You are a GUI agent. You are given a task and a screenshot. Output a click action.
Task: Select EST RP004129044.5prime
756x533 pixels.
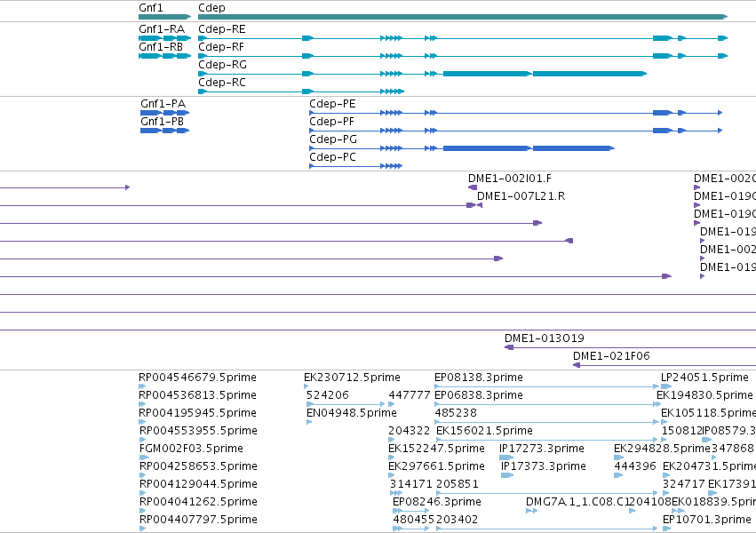tap(198, 484)
